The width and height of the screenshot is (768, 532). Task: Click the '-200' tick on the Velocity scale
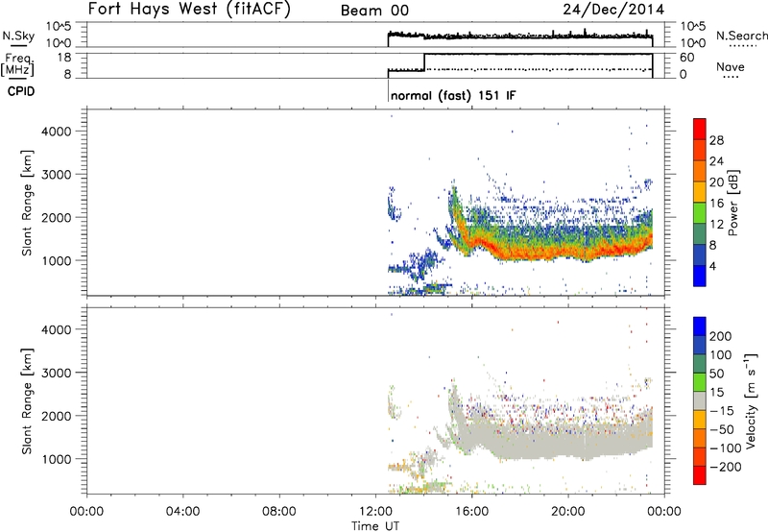(726, 467)
